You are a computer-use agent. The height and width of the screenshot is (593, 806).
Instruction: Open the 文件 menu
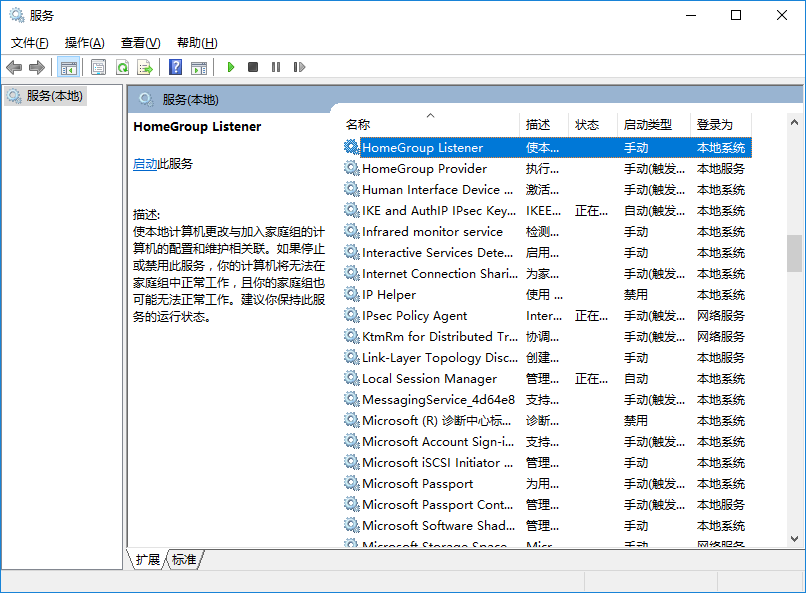(x=30, y=43)
